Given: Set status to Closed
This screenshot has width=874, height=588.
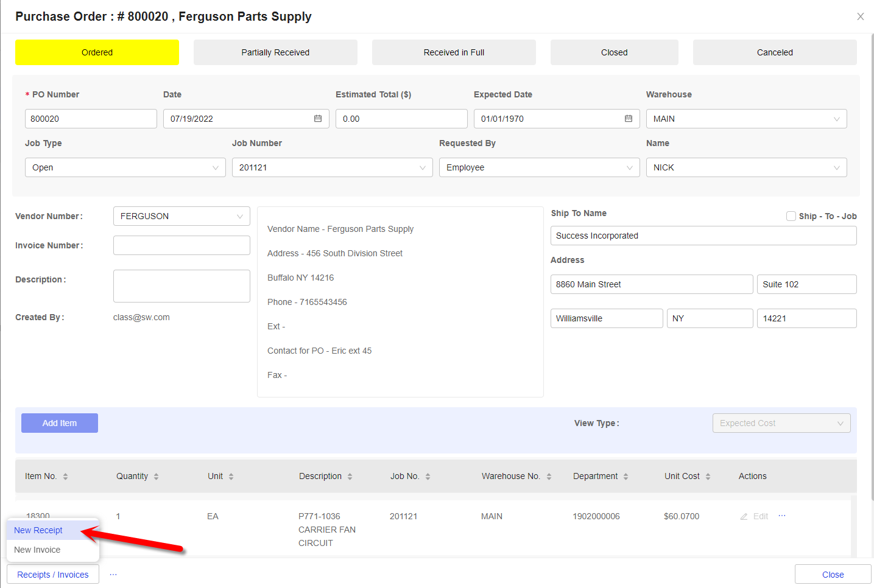Looking at the screenshot, I should (x=615, y=52).
